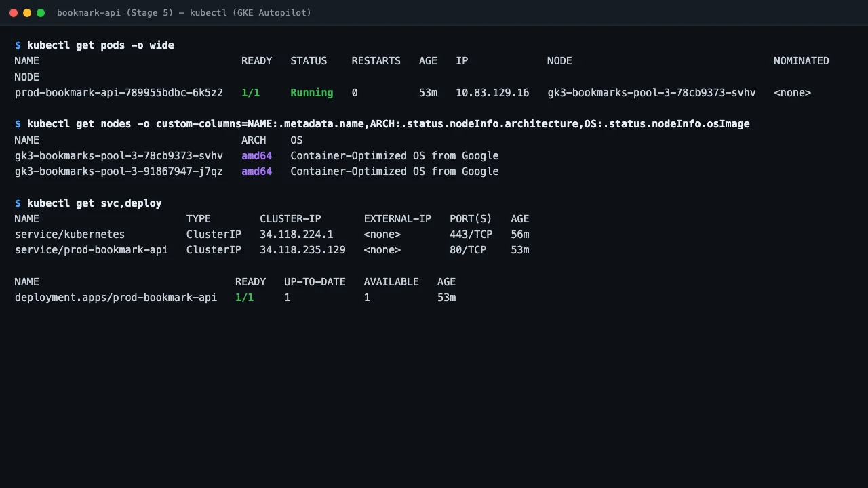Click the deployment's 53m age value
Viewport: 868px width, 488px height.
pyautogui.click(x=446, y=298)
